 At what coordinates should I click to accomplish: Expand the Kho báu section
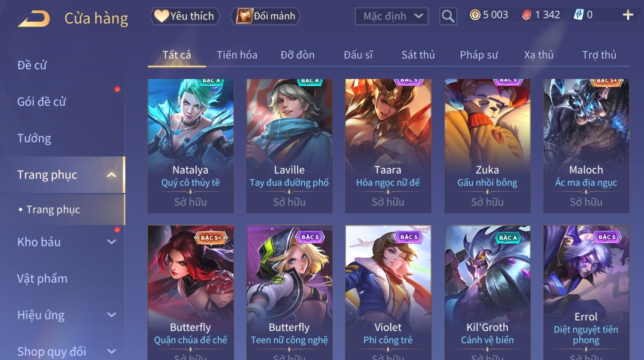click(x=112, y=242)
